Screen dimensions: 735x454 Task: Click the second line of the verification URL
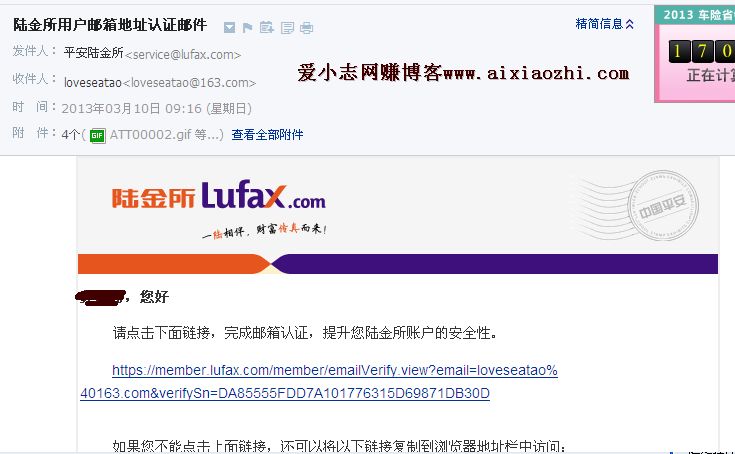[285, 393]
